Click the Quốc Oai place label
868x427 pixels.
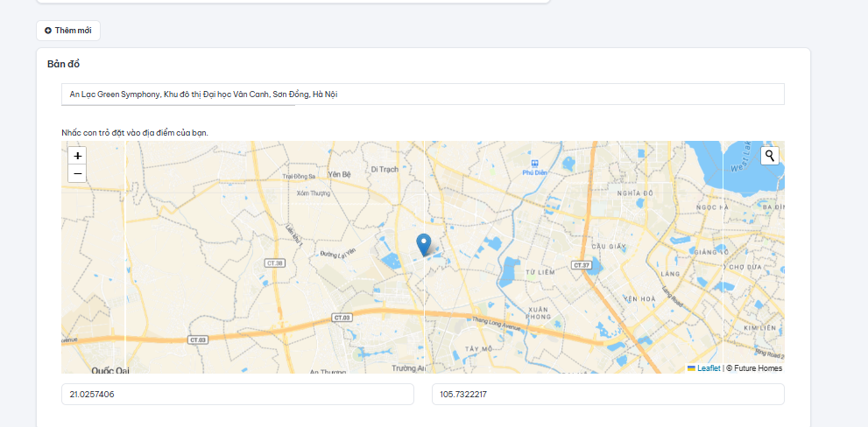[110, 370]
